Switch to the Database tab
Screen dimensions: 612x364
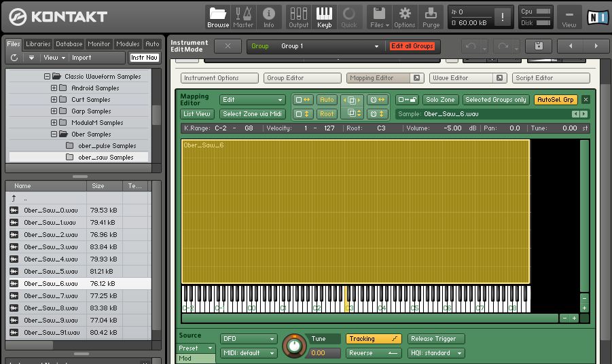pos(69,44)
